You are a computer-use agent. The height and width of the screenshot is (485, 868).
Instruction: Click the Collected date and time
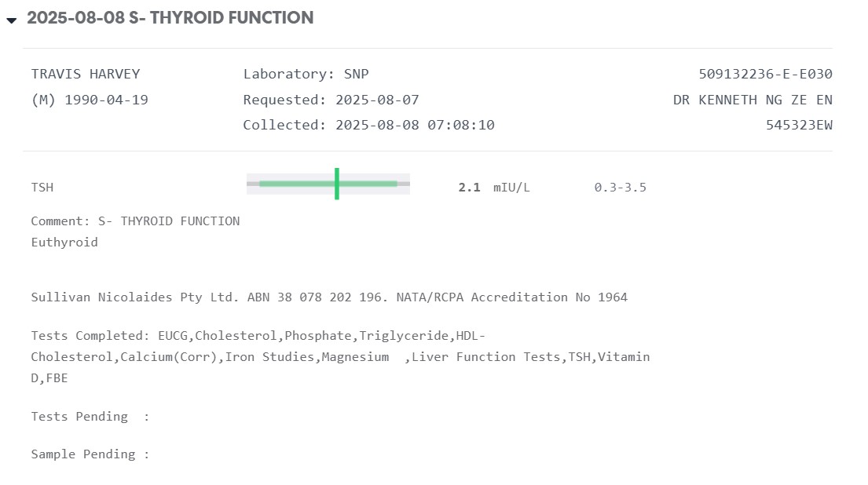pos(368,125)
